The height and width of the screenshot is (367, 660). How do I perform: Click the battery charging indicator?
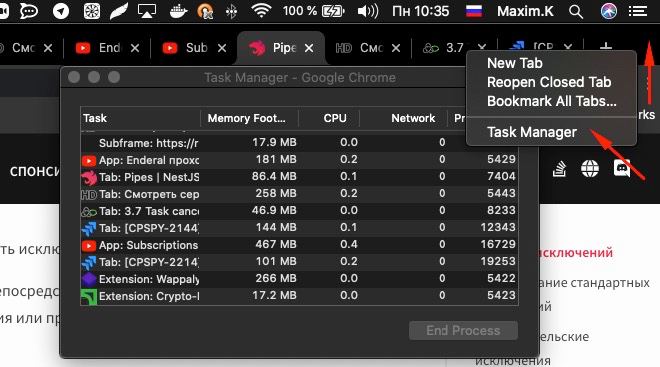[333, 11]
